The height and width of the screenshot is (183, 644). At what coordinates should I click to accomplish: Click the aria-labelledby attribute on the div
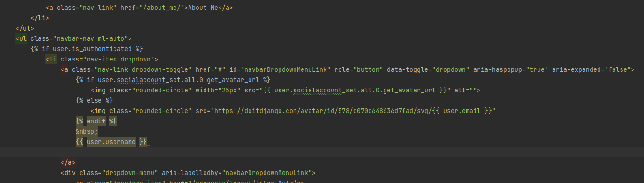click(x=235, y=173)
